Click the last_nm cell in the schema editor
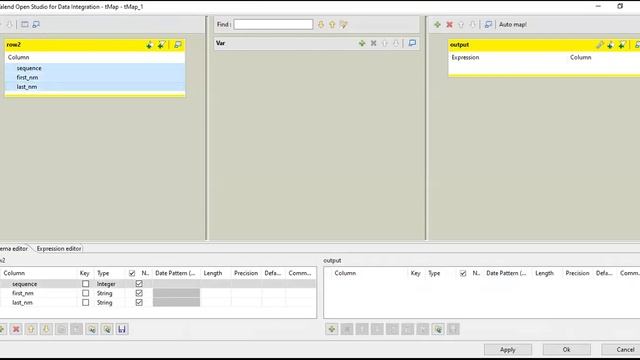640x360 pixels. click(39, 302)
